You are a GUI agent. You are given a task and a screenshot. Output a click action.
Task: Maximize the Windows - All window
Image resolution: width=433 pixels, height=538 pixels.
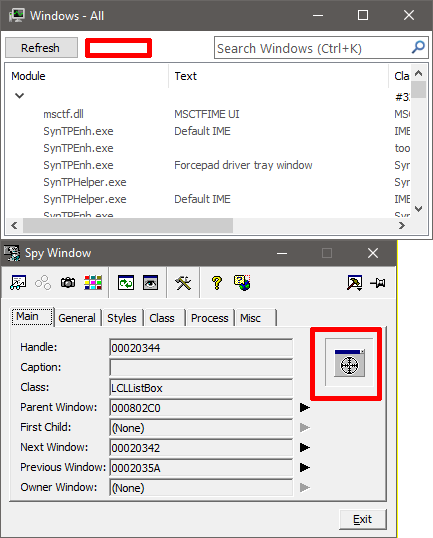pos(363,15)
